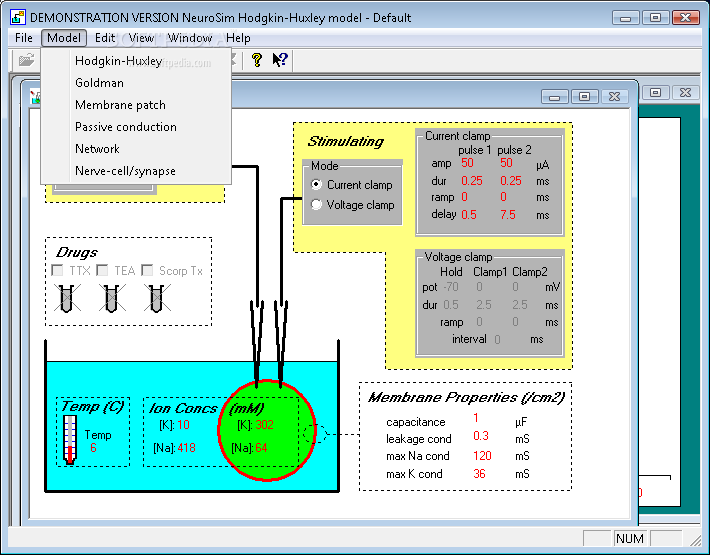710x555 pixels.
Task: Click pulse 2 ramp value 0
Action: click(x=504, y=197)
